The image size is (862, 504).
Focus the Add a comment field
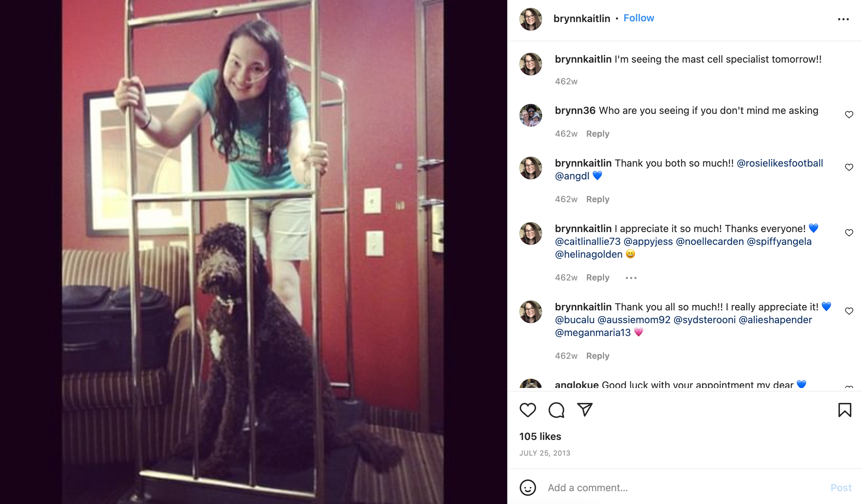coord(684,488)
